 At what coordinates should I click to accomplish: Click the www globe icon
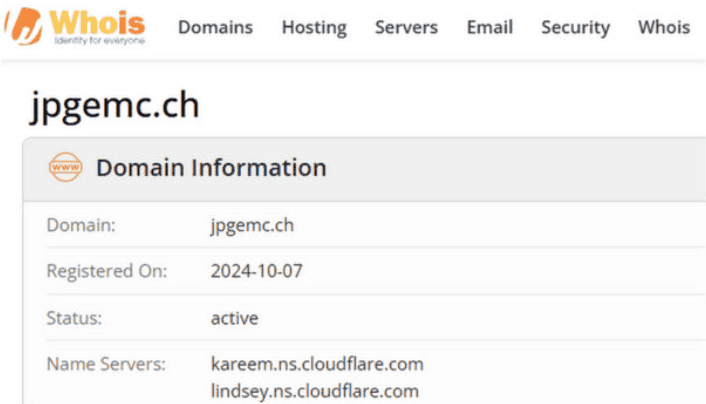tap(66, 167)
